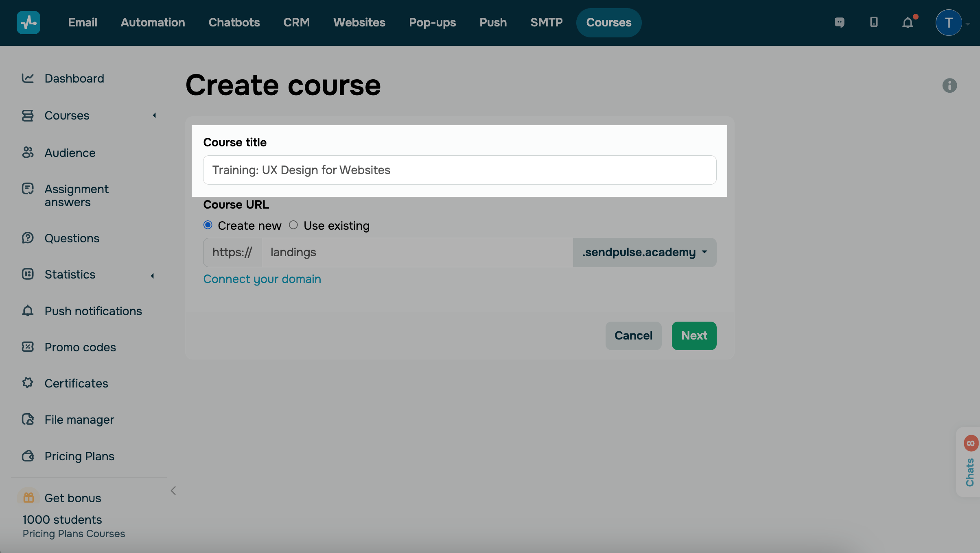Collapse the sidebar with chevron arrow
980x553 pixels.
[173, 491]
